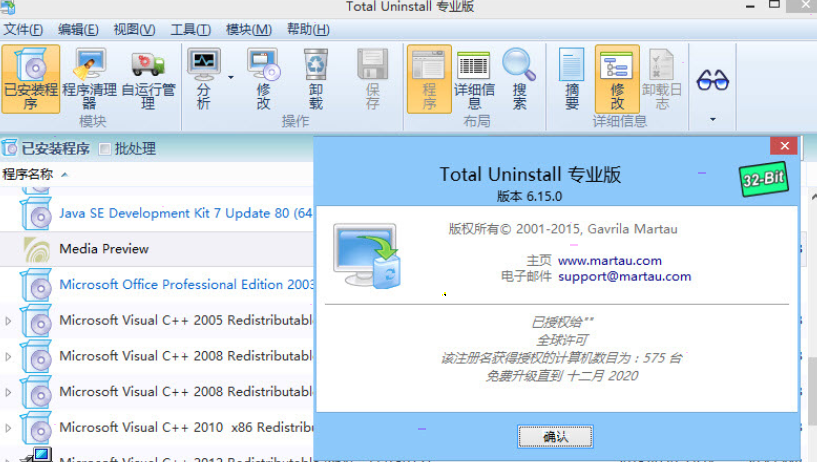This screenshot has height=462, width=817.
Task: Close the About dialog with red X
Action: pos(784,146)
